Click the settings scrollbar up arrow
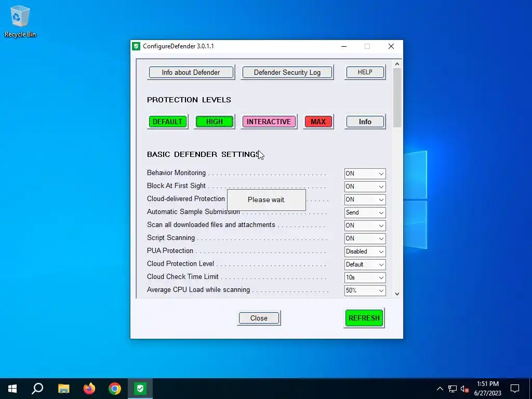The height and width of the screenshot is (399, 532). coord(397,64)
